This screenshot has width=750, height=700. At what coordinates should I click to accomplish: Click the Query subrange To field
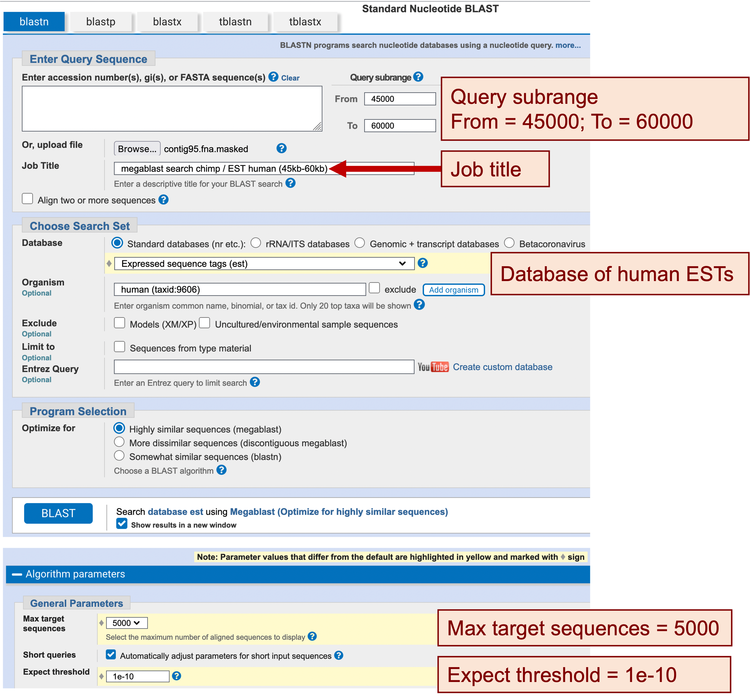pyautogui.click(x=400, y=126)
